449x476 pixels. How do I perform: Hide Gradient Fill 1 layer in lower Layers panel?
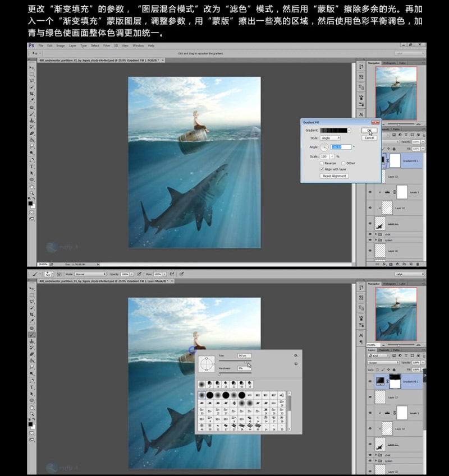pyautogui.click(x=370, y=381)
